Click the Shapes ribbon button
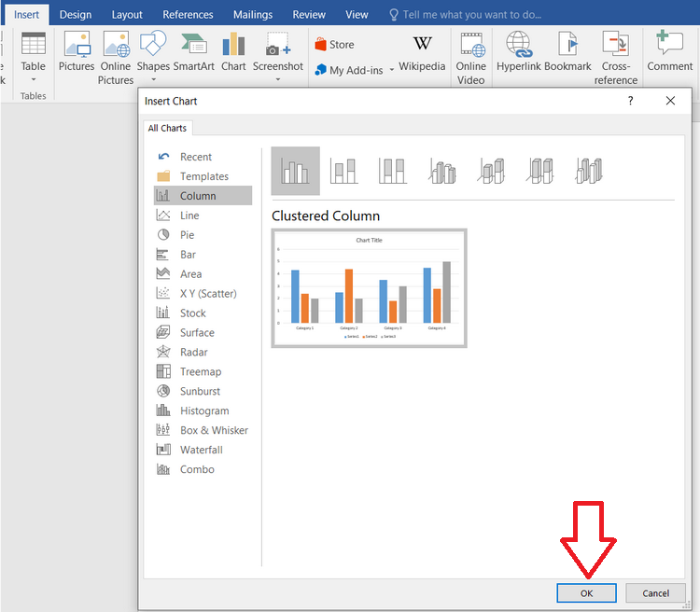Viewport: 700px width, 612px height. point(153,52)
